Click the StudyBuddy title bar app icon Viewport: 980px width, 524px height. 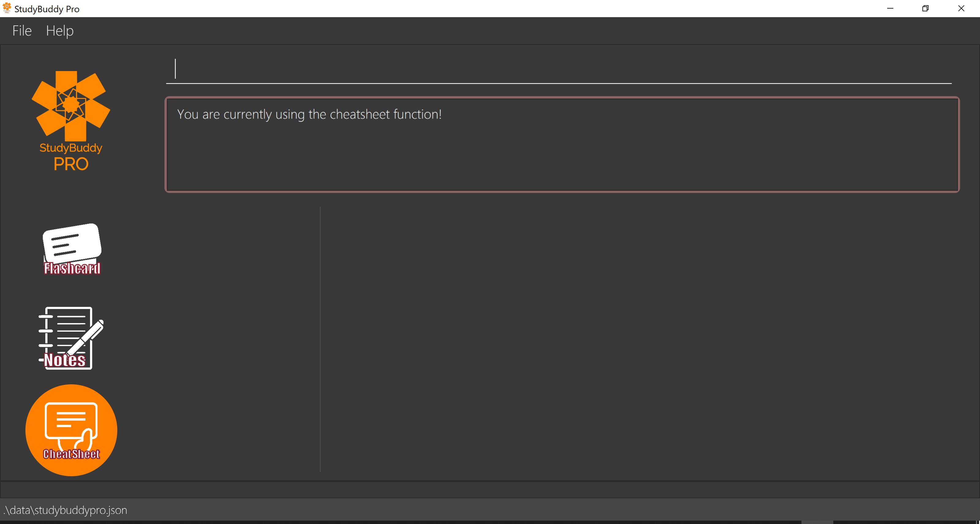tap(7, 8)
